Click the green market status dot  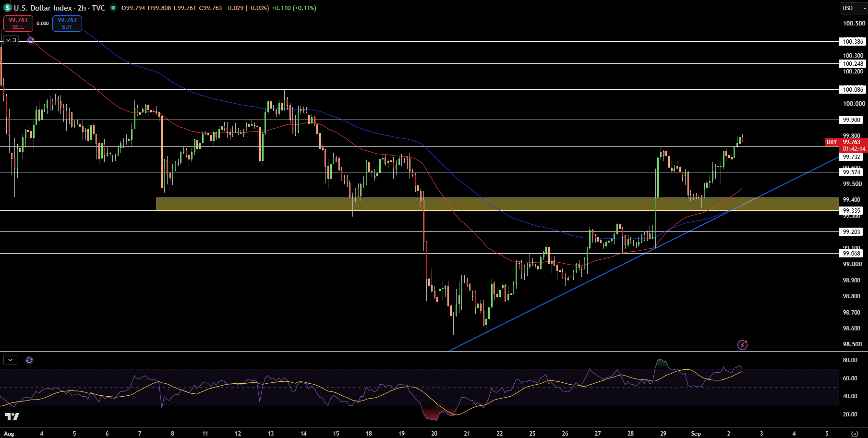click(113, 8)
